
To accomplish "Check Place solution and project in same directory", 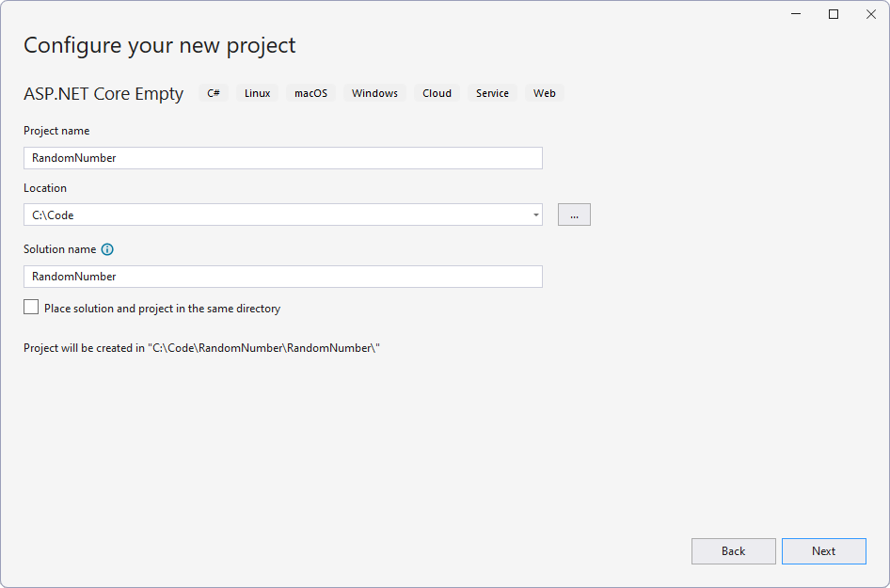I will click(31, 306).
